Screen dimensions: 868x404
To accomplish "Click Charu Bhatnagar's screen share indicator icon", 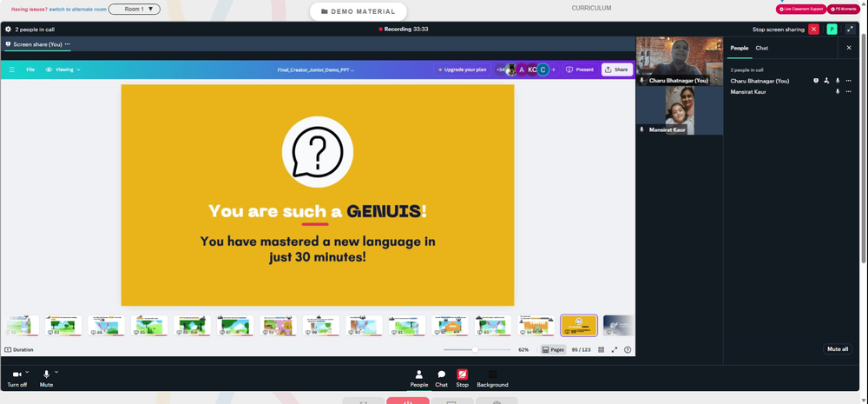I will pos(815,81).
